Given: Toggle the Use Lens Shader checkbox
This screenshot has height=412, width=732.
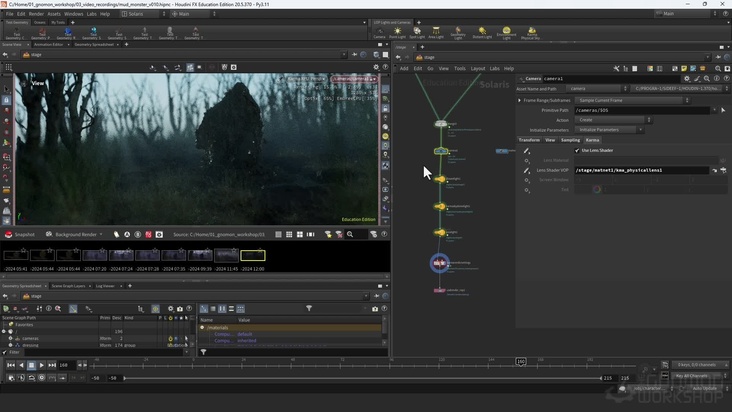Looking at the screenshot, I should [x=577, y=150].
